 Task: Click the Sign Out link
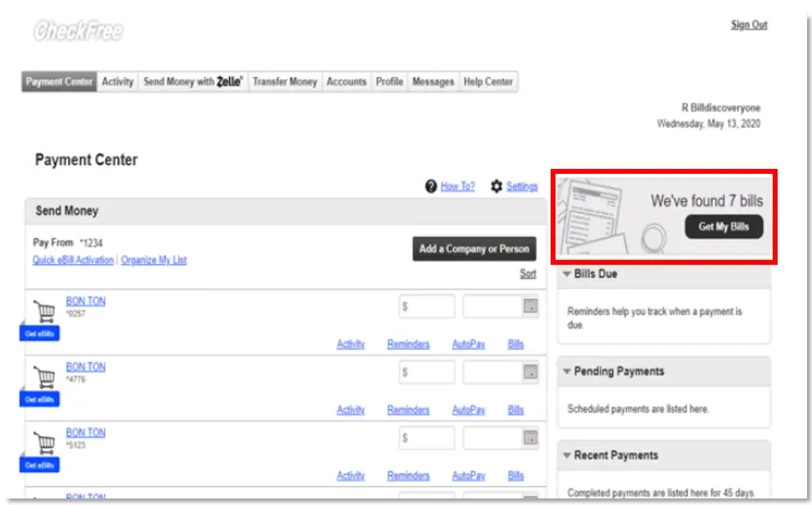tap(748, 25)
